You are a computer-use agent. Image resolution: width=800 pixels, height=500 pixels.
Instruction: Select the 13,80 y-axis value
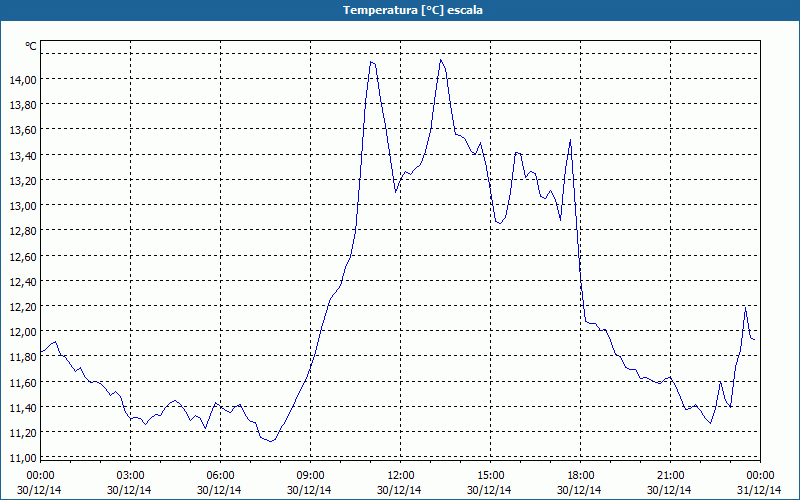click(23, 105)
